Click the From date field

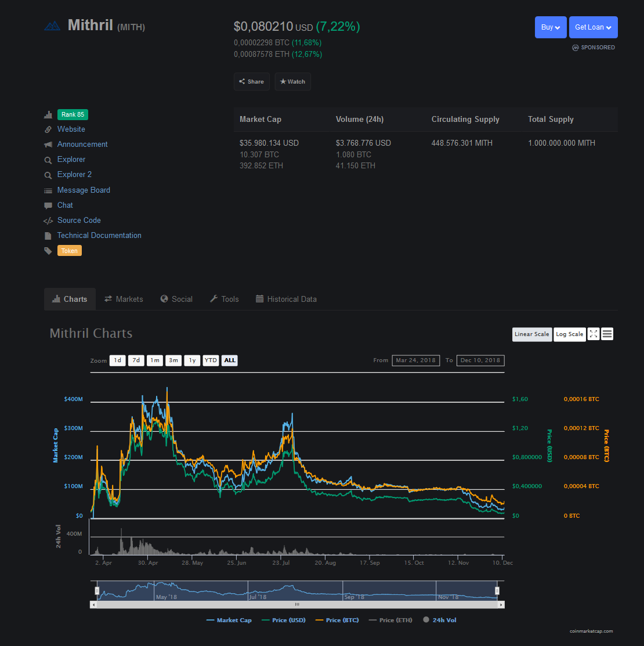pos(415,360)
